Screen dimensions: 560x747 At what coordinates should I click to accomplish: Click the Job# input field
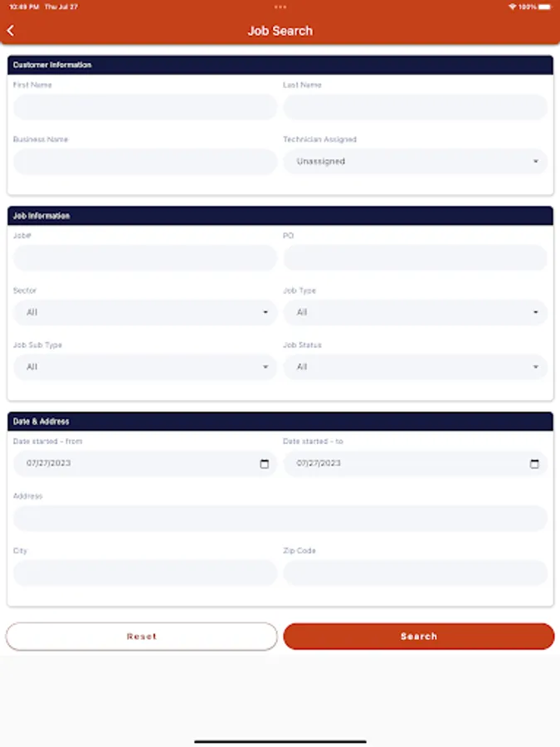(145, 258)
